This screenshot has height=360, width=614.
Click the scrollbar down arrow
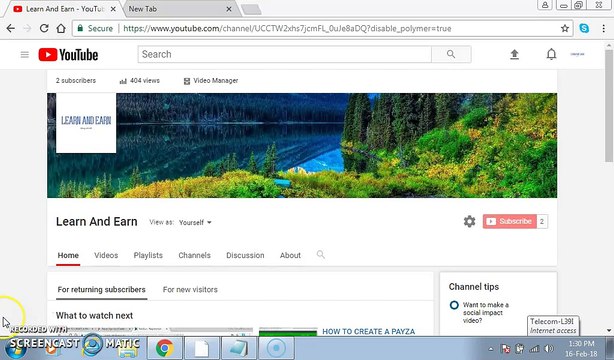click(x=609, y=330)
